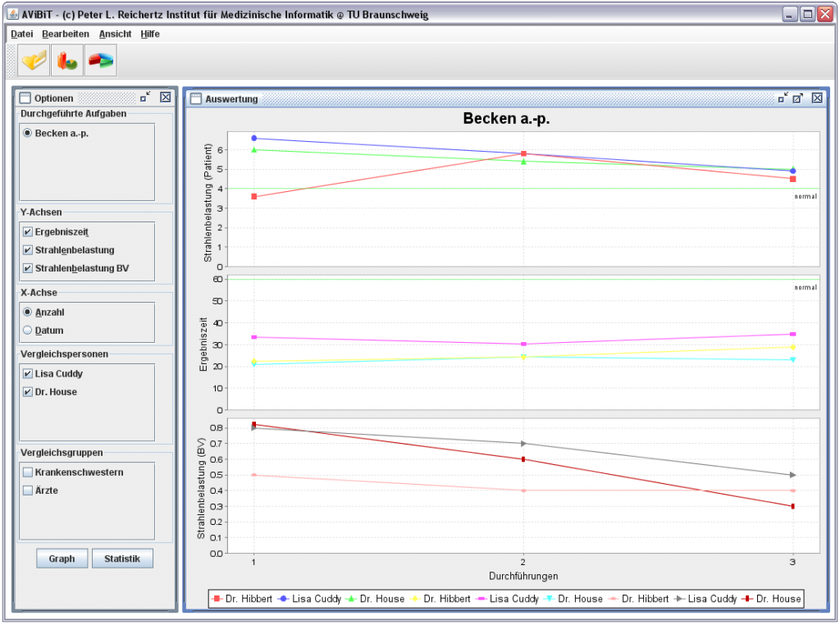Close the Optionen panel

pos(166,98)
